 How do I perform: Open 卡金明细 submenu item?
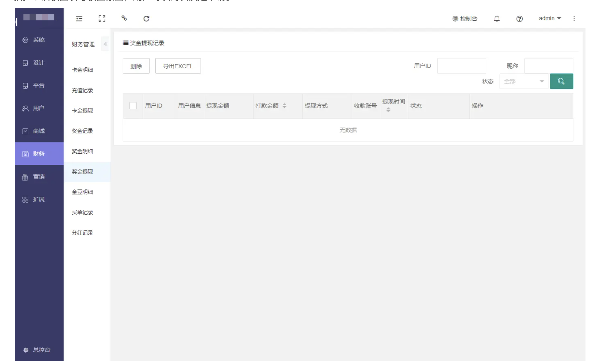(x=87, y=70)
